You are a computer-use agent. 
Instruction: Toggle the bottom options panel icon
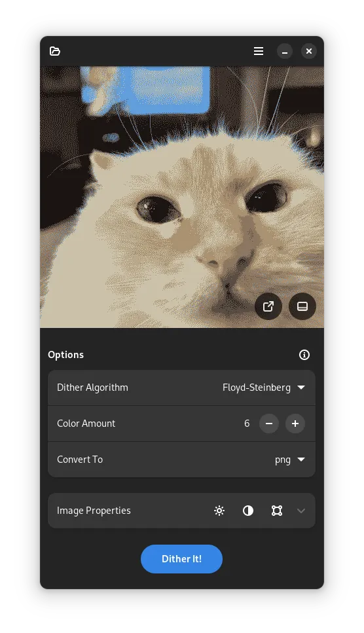click(x=302, y=306)
